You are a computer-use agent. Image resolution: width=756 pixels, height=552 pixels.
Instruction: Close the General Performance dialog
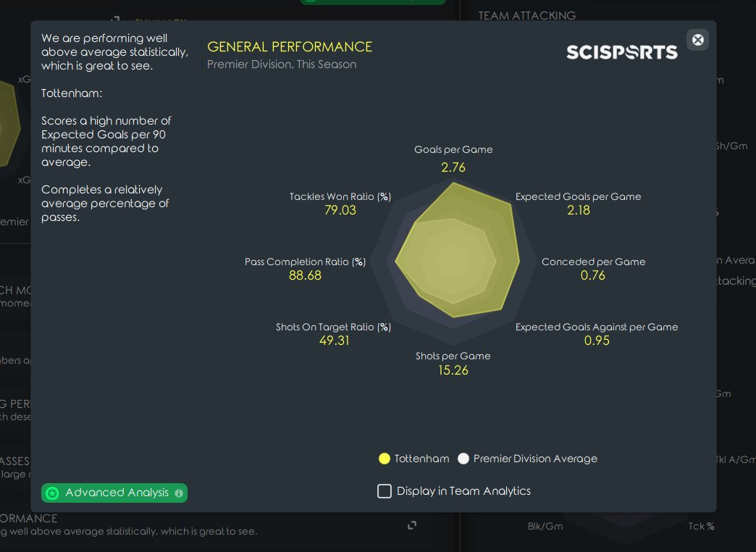point(698,40)
